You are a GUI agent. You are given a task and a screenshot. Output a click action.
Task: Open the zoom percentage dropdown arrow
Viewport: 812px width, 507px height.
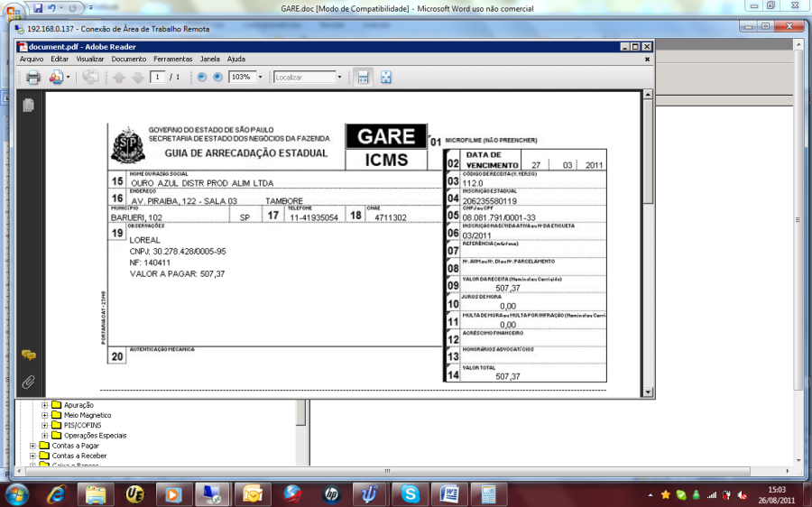tap(260, 78)
